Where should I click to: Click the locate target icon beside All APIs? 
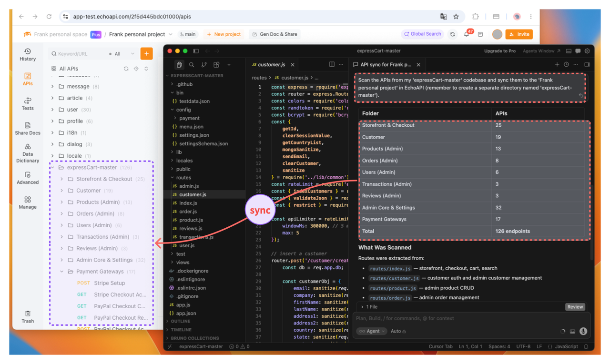[x=136, y=69]
